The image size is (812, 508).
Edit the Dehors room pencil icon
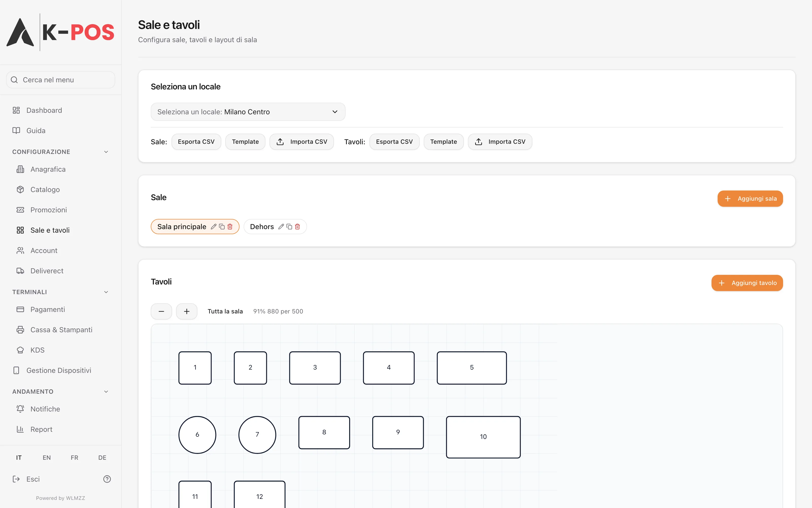[281, 227]
